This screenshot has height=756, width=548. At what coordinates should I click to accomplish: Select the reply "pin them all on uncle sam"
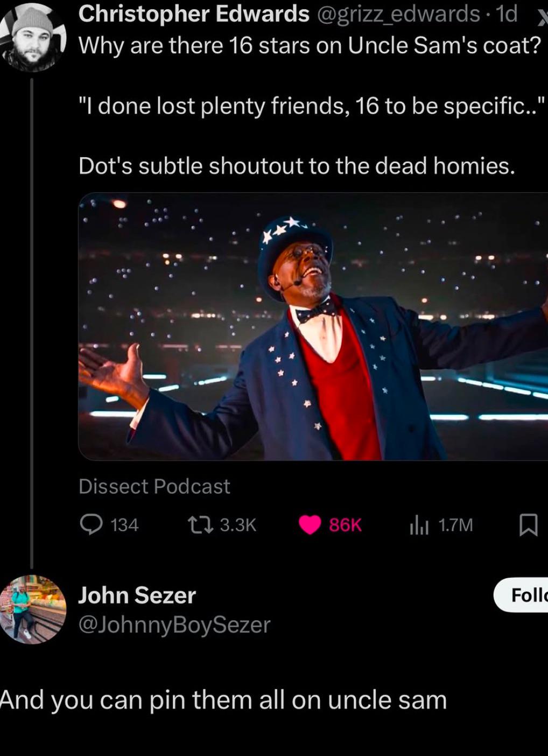[223, 700]
